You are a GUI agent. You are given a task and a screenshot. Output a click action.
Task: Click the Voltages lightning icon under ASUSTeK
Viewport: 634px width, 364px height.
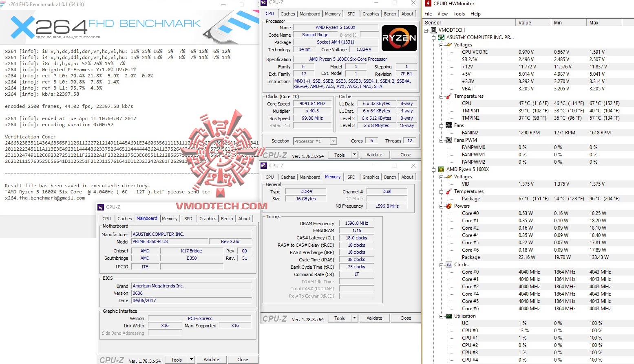[x=448, y=45]
